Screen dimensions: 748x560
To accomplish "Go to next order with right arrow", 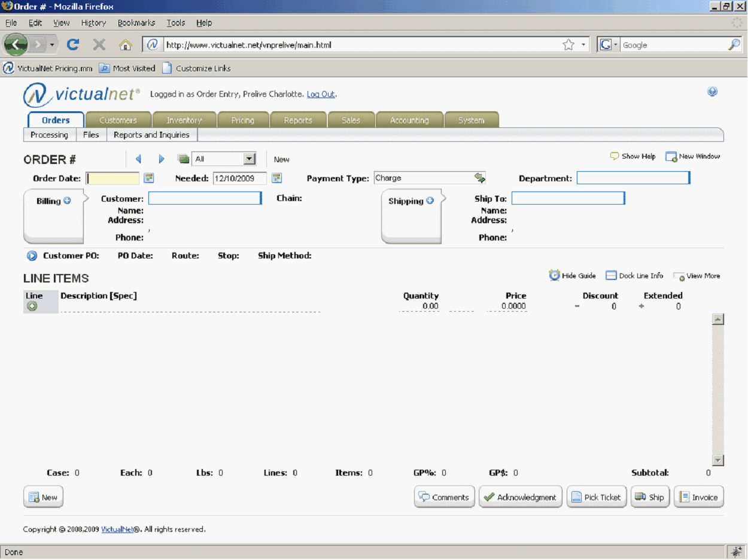I will pyautogui.click(x=161, y=159).
